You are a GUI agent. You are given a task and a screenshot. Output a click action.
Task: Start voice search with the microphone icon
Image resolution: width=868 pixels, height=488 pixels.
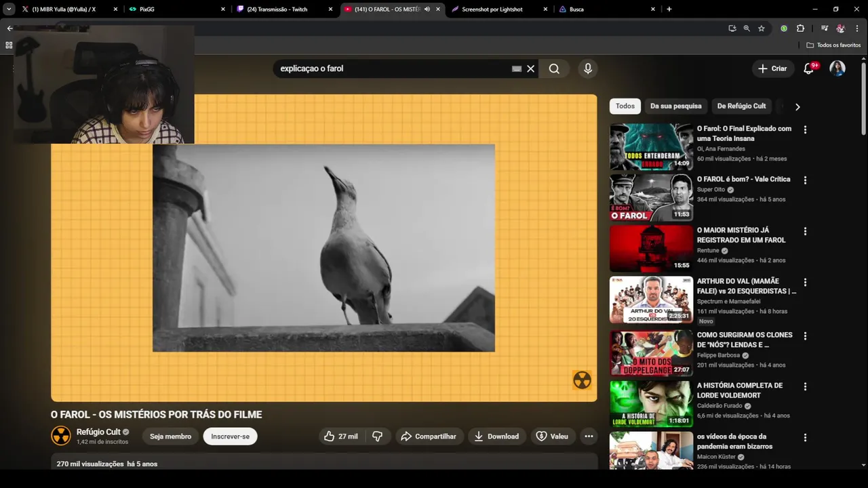(x=588, y=68)
